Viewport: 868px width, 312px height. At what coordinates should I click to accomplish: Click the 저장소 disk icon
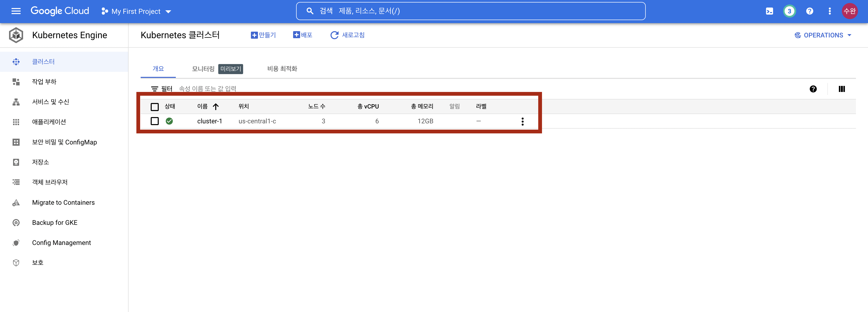(x=16, y=162)
